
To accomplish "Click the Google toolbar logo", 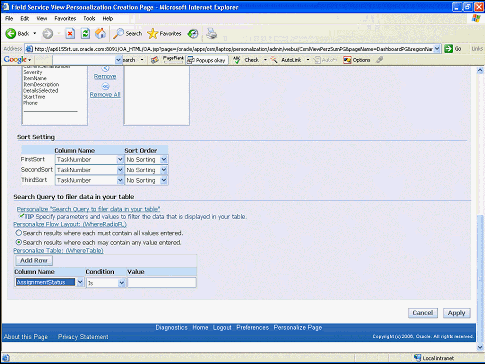I will 15,60.
